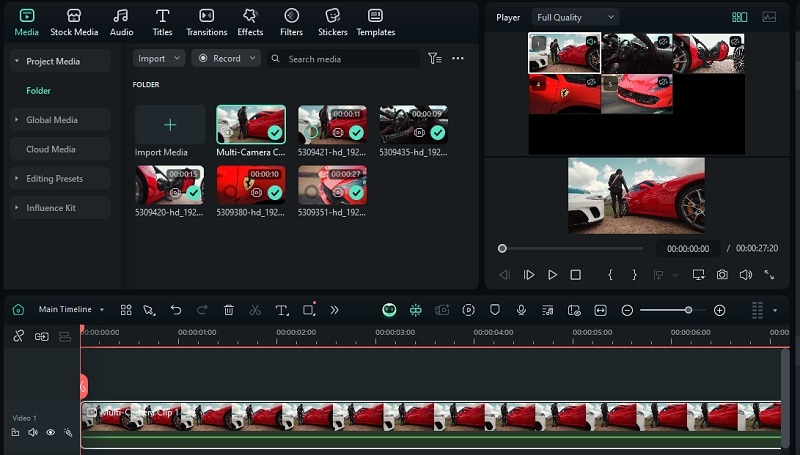The image size is (800, 455).
Task: Open the display output monitor settings
Action: [698, 275]
